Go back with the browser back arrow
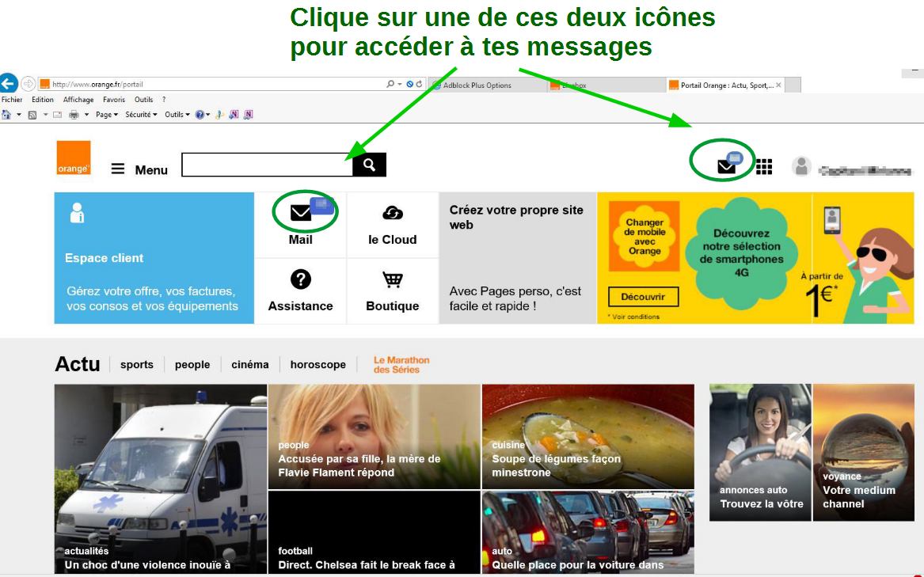The height and width of the screenshot is (577, 924). coord(8,83)
